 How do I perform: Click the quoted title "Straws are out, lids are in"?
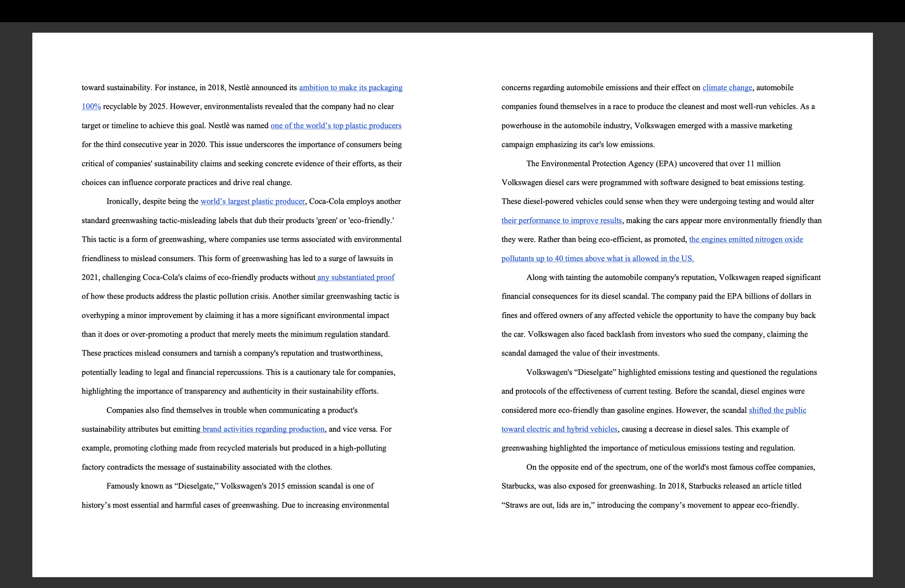point(549,505)
